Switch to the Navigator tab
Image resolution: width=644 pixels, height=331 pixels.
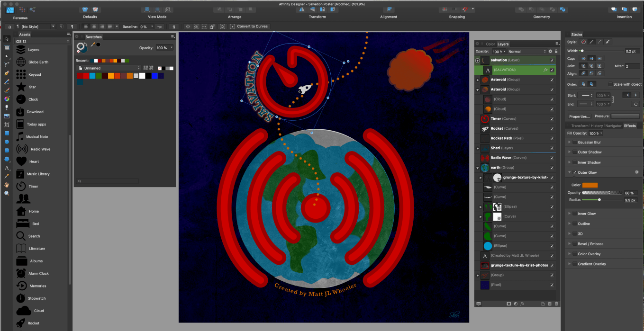(613, 126)
